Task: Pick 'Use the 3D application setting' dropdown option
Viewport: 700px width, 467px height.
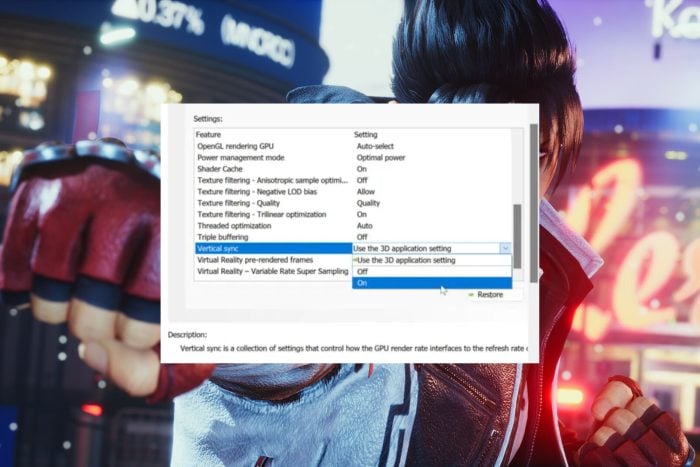Action: coord(432,260)
